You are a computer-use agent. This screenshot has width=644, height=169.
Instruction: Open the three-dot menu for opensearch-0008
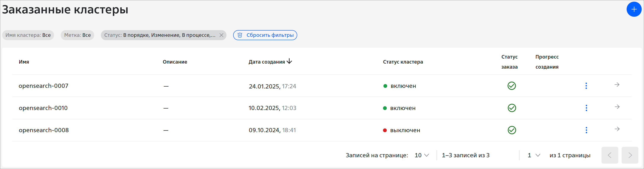(x=586, y=130)
